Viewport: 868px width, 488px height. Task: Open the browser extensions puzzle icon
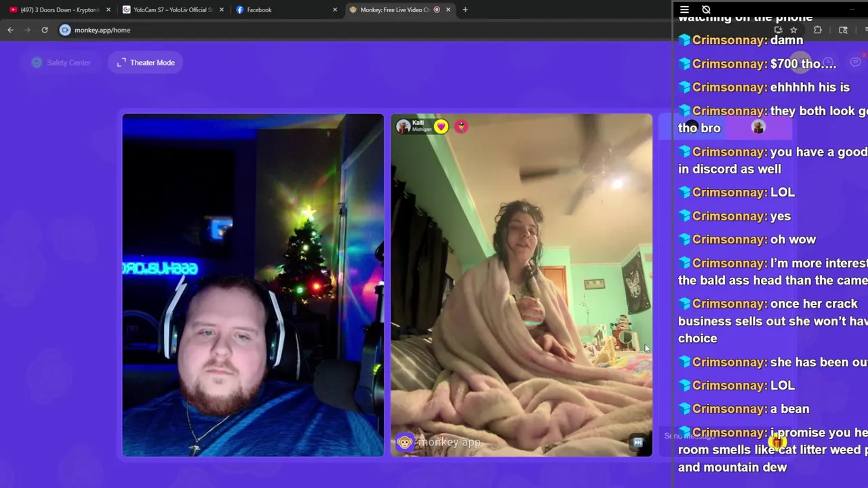[818, 30]
